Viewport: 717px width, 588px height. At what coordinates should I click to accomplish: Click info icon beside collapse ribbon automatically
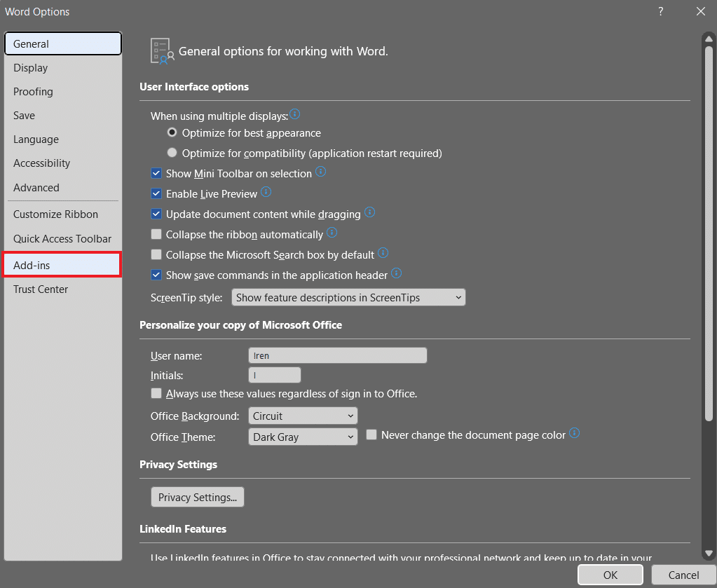[x=332, y=233]
